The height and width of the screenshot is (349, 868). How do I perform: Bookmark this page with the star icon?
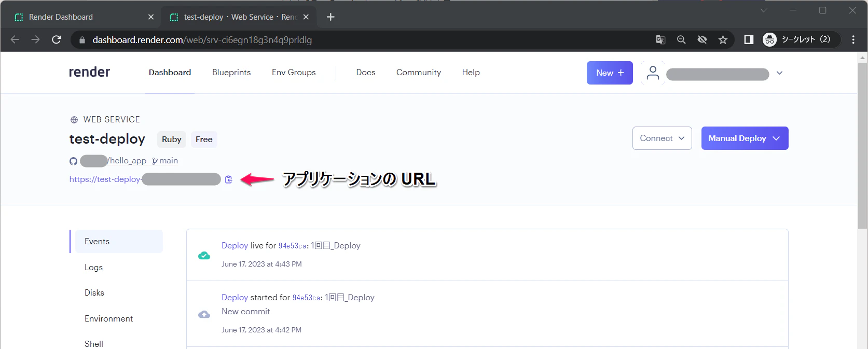(x=723, y=40)
